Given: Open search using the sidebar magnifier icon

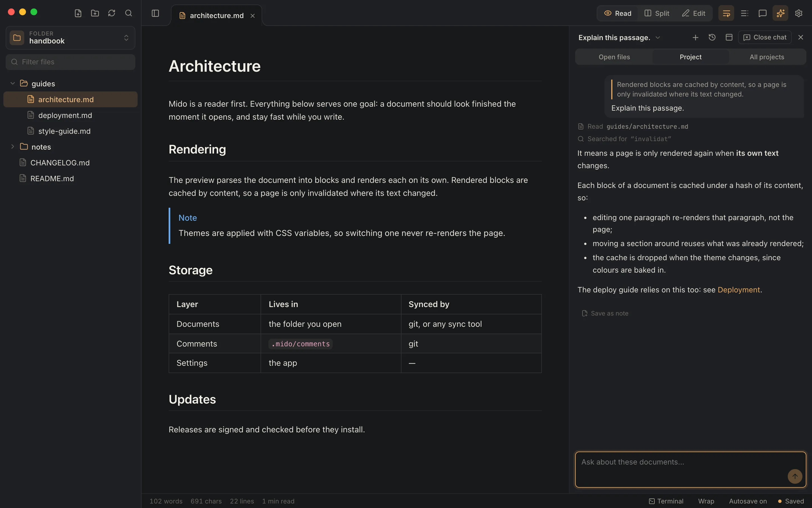Looking at the screenshot, I should pyautogui.click(x=128, y=13).
